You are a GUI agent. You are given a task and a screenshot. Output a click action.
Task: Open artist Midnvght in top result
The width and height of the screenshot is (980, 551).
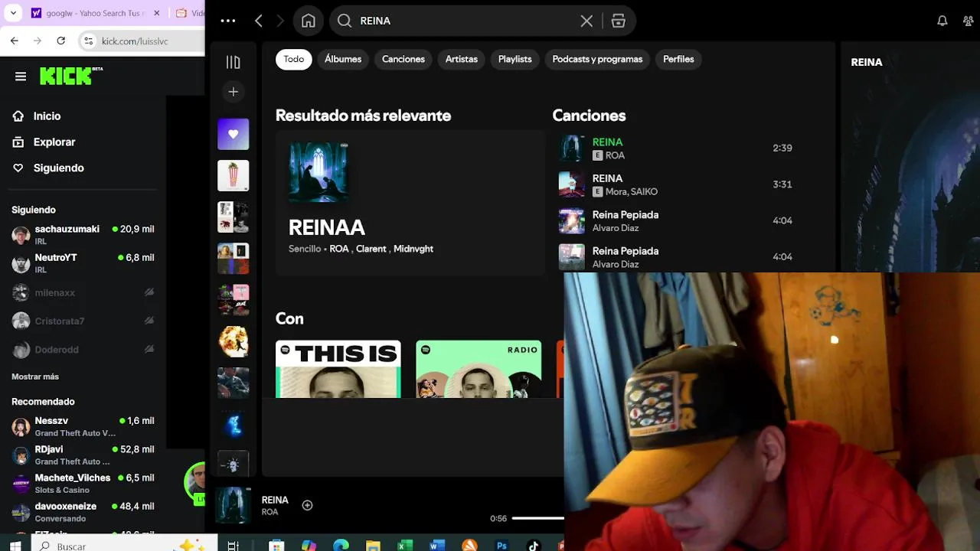pyautogui.click(x=413, y=249)
